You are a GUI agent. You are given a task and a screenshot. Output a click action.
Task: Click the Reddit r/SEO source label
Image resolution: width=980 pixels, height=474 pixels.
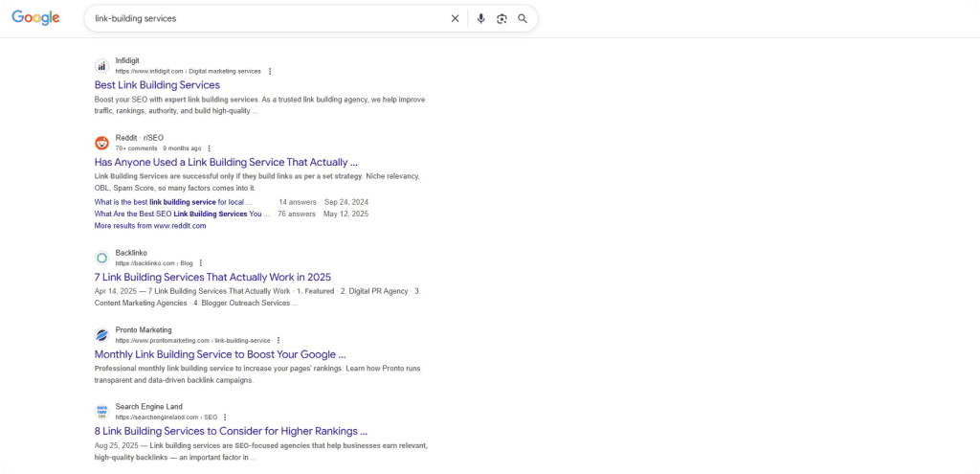pos(140,138)
